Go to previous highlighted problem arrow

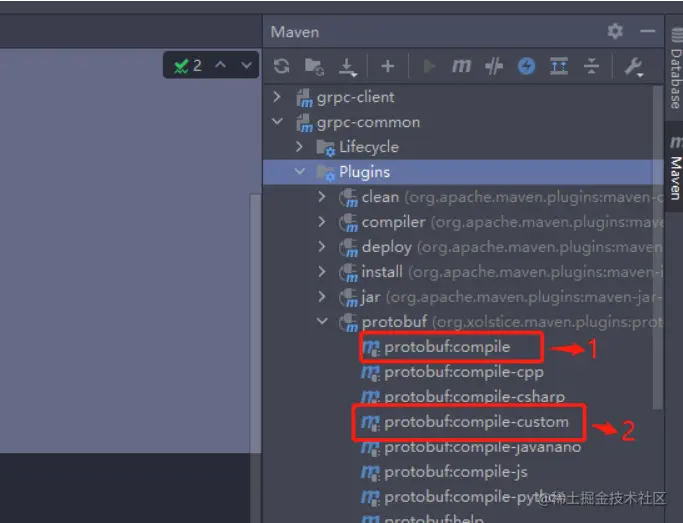point(220,65)
